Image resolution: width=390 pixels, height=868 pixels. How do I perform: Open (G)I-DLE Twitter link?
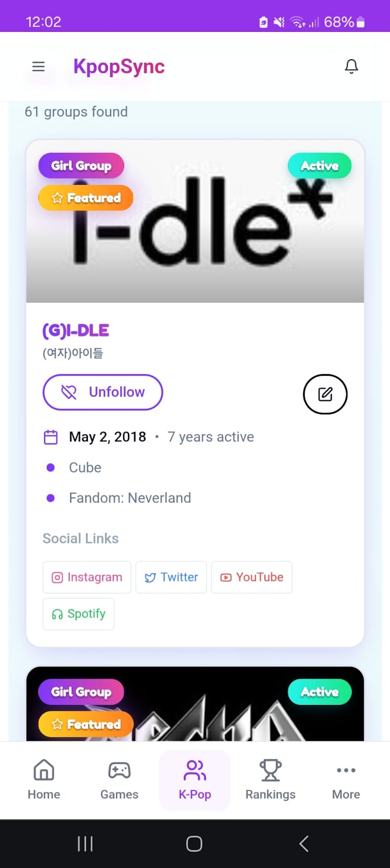click(x=171, y=577)
